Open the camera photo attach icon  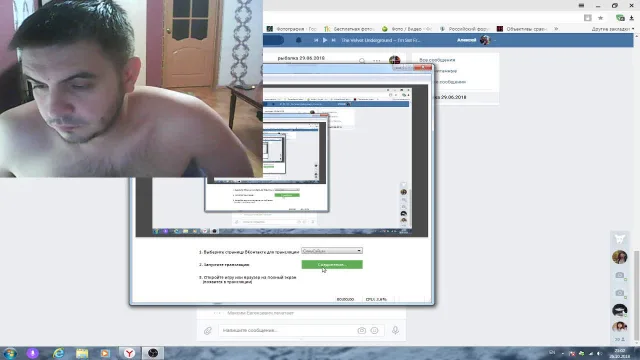coord(361,330)
